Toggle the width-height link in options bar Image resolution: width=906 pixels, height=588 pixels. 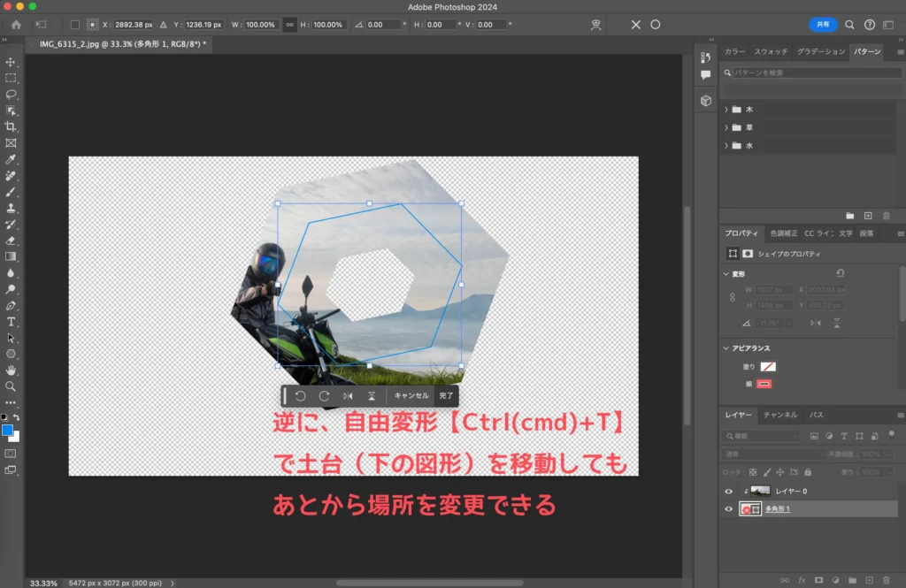(x=289, y=25)
